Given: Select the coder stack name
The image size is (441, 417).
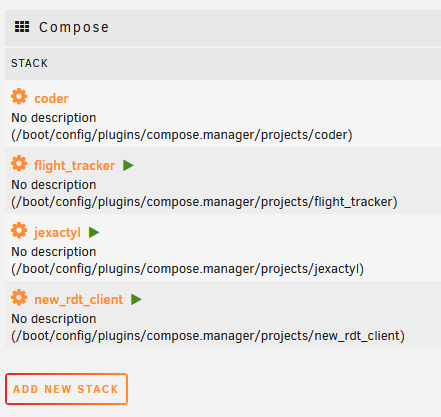Looking at the screenshot, I should (51, 99).
